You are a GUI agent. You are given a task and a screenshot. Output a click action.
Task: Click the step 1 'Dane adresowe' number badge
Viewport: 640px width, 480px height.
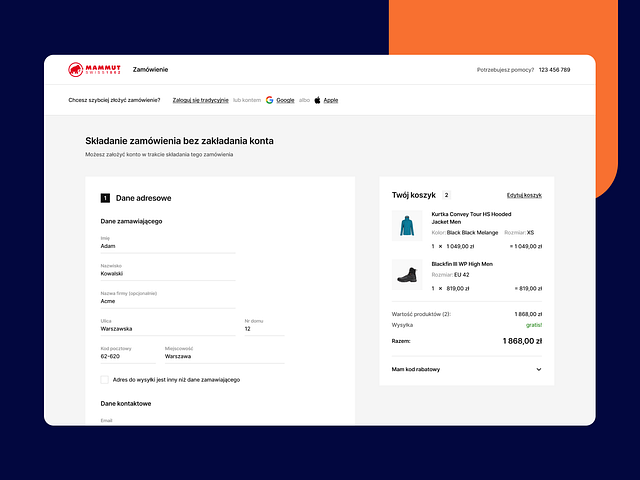tap(105, 198)
